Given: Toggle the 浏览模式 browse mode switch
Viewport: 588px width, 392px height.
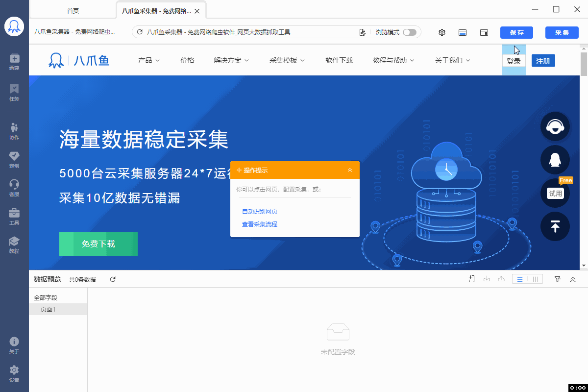Looking at the screenshot, I should 410,32.
